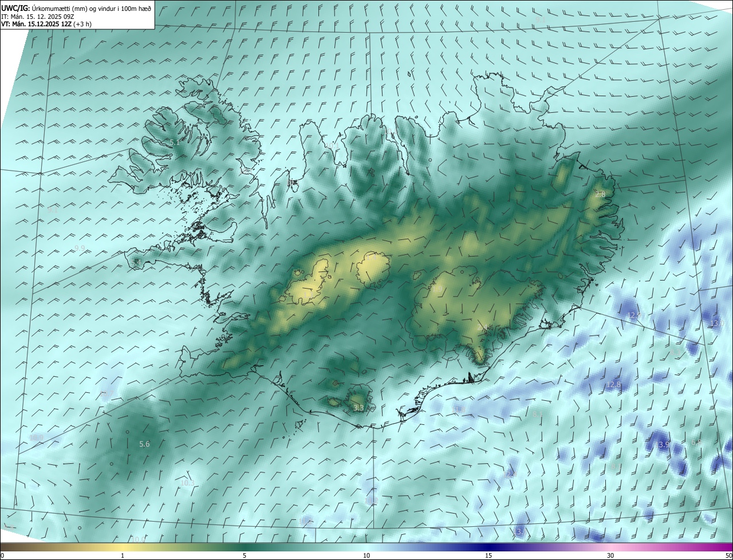733x560 pixels.
Task: Click the 15 tick on the colour scale
Action: pos(488,556)
